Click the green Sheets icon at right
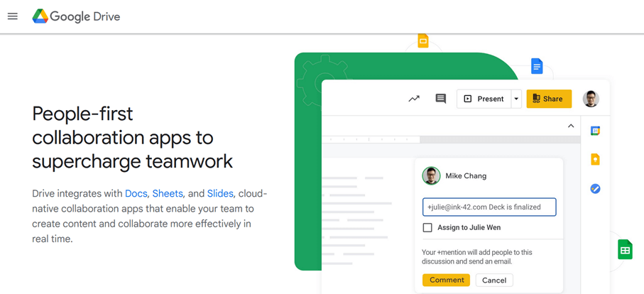 pyautogui.click(x=625, y=250)
